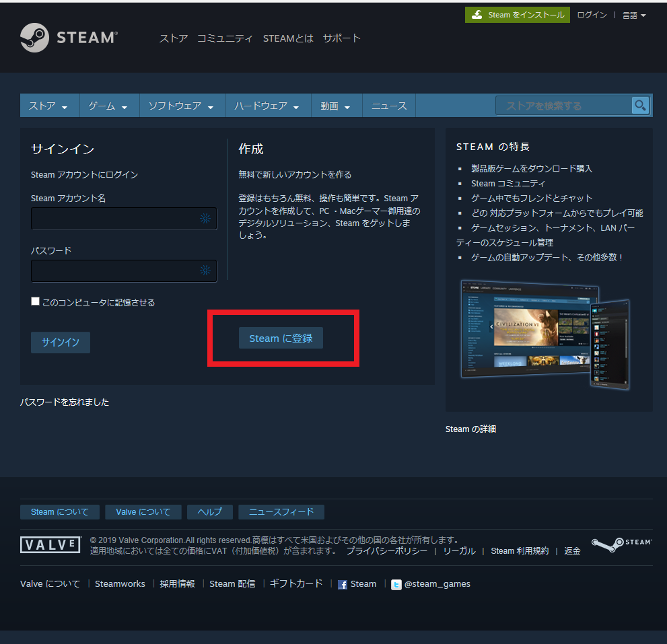Screen dimensions: 667x644
Task: Click the 'Steam に登録' button
Action: point(281,338)
